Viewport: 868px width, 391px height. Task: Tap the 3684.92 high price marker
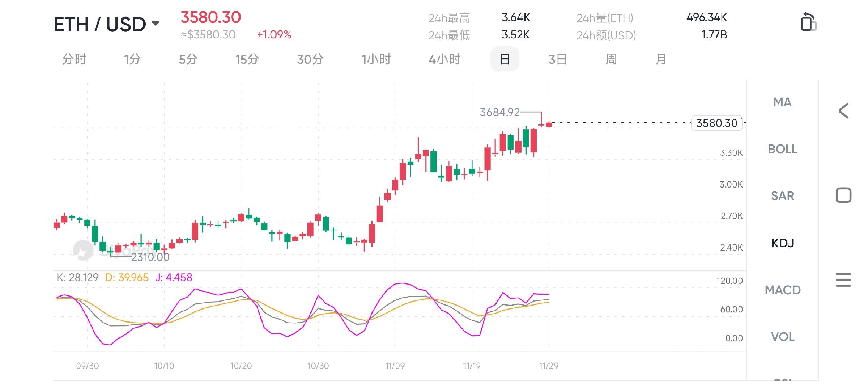click(x=499, y=112)
